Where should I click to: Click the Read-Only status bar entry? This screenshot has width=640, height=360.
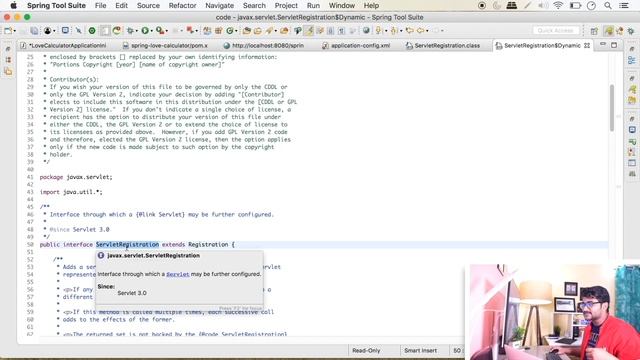click(366, 350)
